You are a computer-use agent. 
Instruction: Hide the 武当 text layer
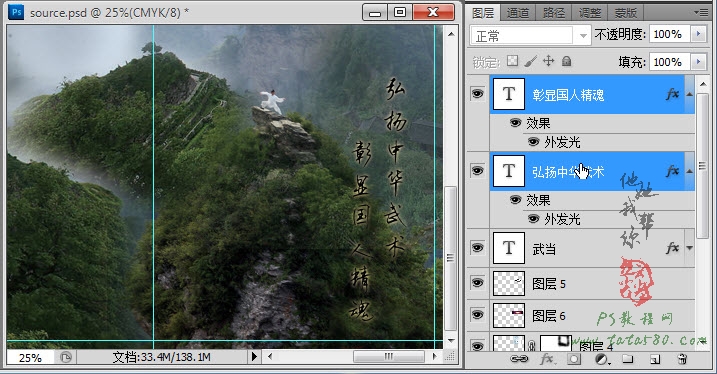pyautogui.click(x=477, y=248)
